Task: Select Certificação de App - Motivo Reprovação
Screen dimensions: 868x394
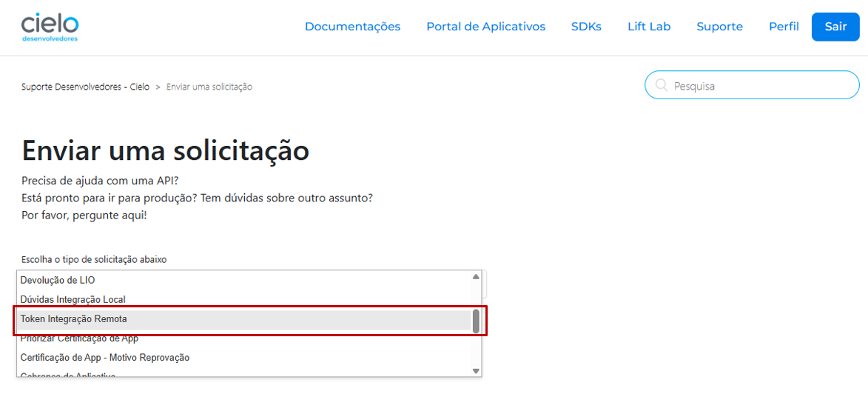Action: [x=243, y=358]
